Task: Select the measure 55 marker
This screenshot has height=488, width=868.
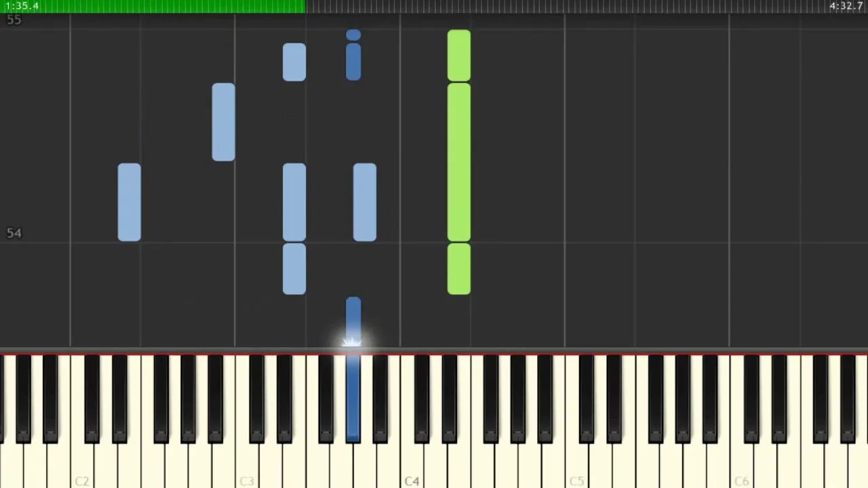Action: tap(14, 20)
